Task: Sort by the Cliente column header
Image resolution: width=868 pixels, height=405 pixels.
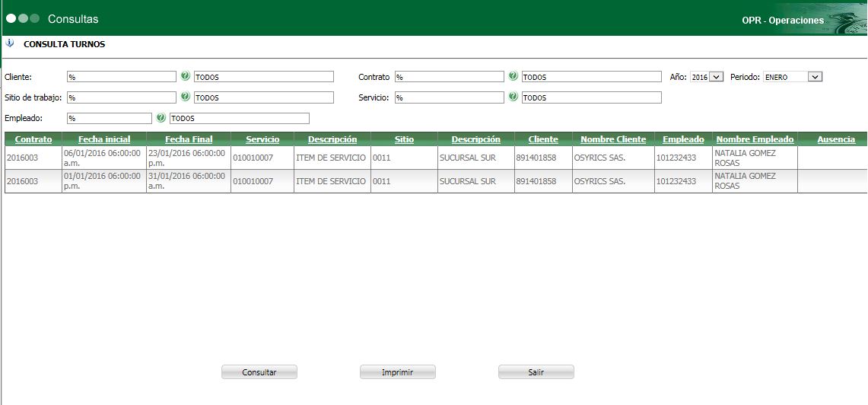Action: point(543,139)
